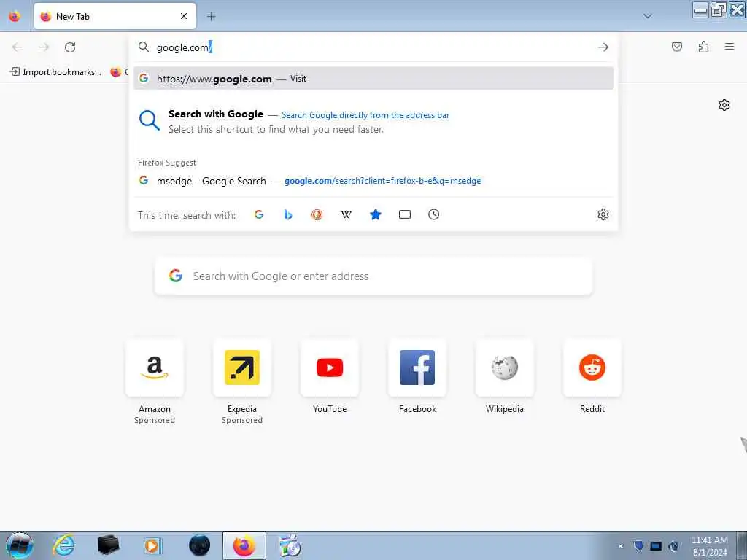
Task: Search this time with Google icon
Action: tap(259, 215)
